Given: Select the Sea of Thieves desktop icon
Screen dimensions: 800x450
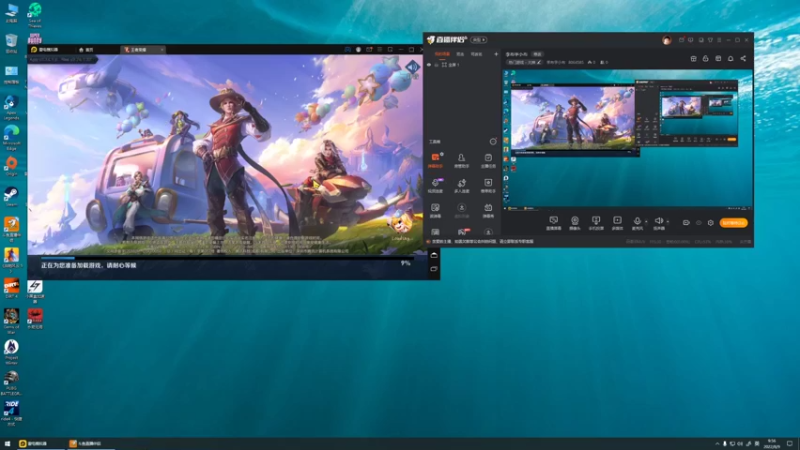Looking at the screenshot, I should pos(35,14).
